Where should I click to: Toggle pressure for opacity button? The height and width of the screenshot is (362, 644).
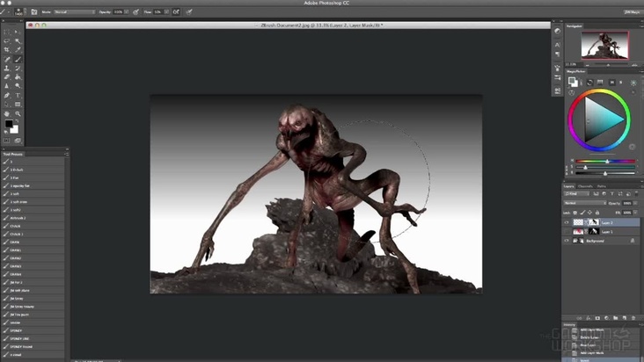pyautogui.click(x=136, y=12)
